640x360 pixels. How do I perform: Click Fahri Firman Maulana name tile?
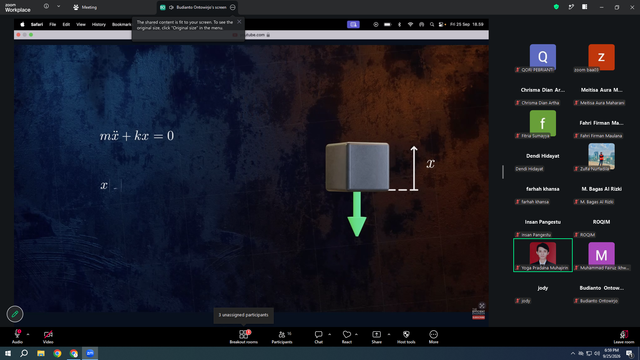point(601,124)
